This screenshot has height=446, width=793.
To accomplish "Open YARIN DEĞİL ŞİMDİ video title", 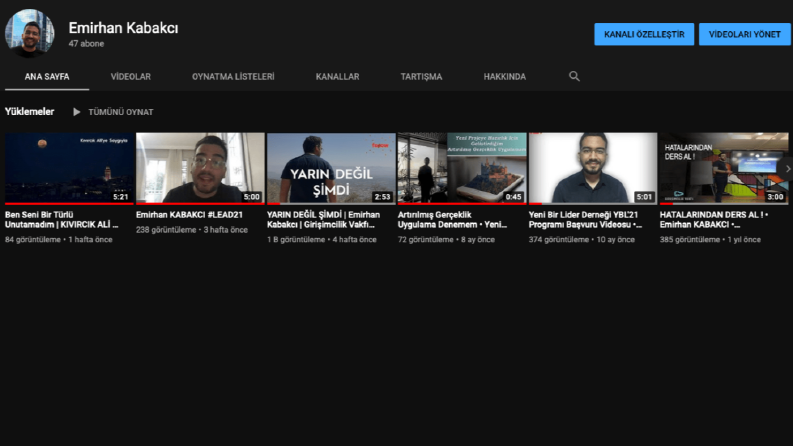I will click(323, 219).
